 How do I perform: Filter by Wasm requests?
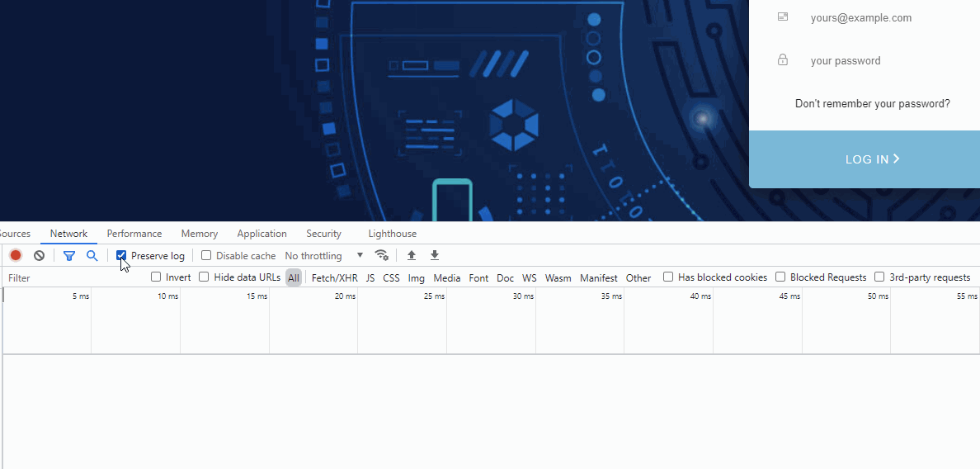click(x=558, y=277)
